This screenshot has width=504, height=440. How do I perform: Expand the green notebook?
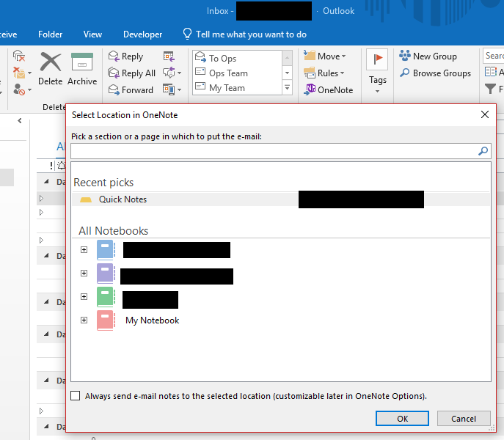click(84, 297)
